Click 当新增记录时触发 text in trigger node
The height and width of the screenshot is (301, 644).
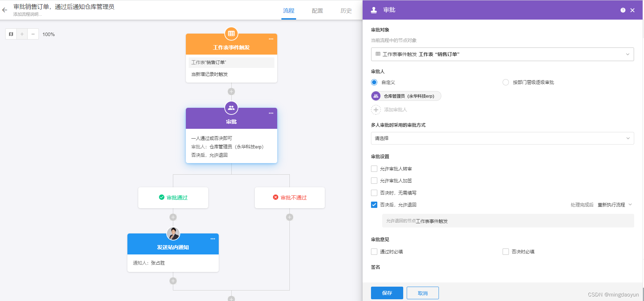pyautogui.click(x=209, y=74)
